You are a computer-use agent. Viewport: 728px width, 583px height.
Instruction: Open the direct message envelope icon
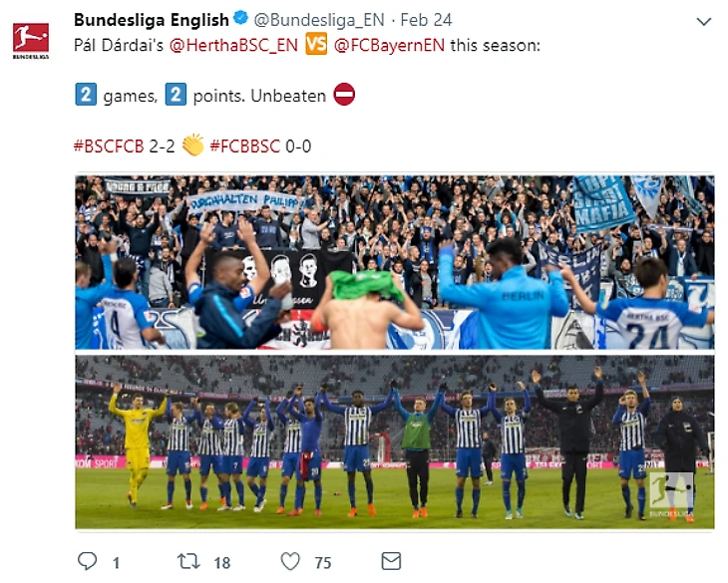click(391, 561)
